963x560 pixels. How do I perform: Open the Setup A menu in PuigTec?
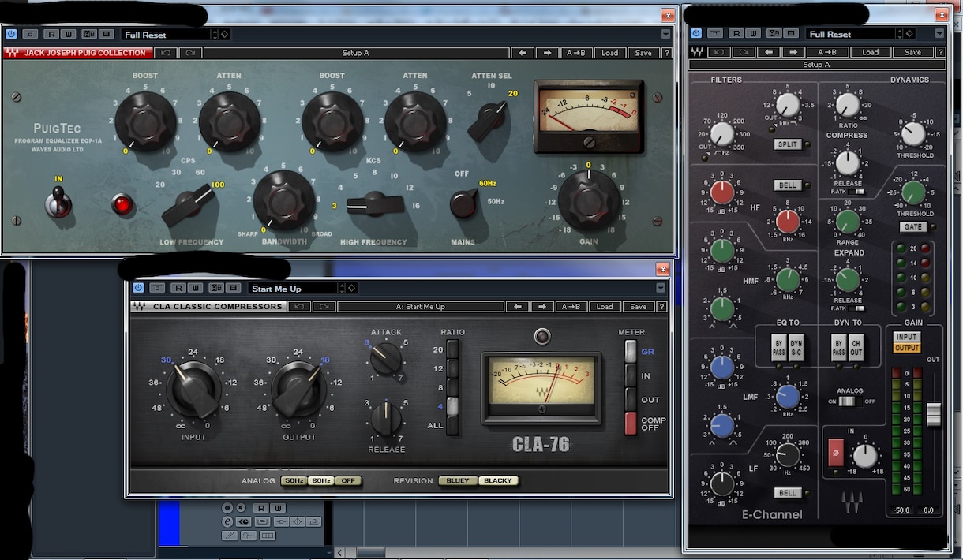pos(356,53)
